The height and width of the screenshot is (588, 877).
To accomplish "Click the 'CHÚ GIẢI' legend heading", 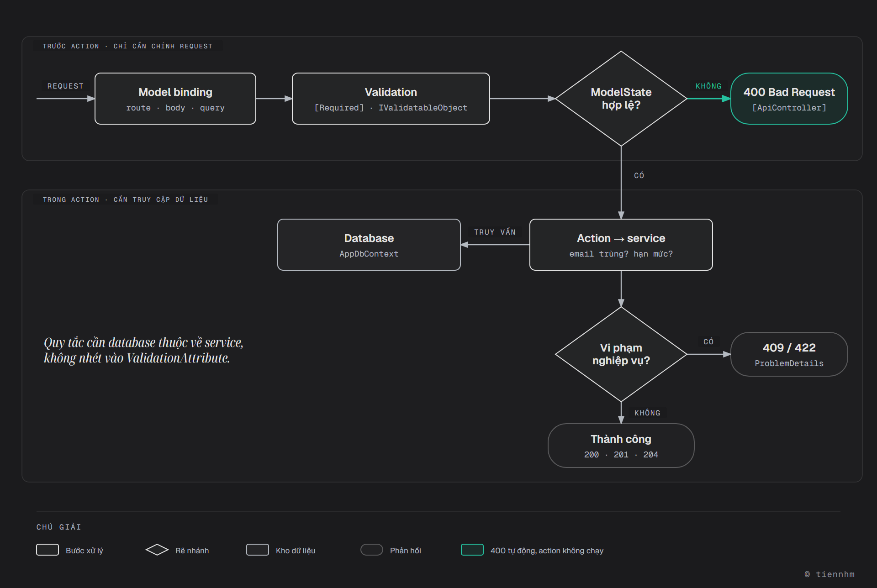I will click(x=59, y=527).
